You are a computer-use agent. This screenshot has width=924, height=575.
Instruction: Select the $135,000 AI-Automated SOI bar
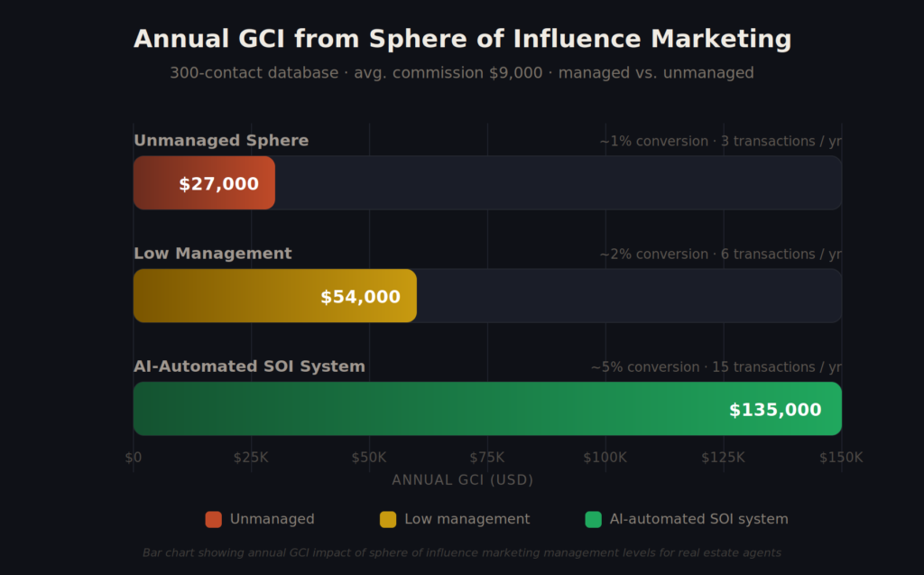point(487,409)
